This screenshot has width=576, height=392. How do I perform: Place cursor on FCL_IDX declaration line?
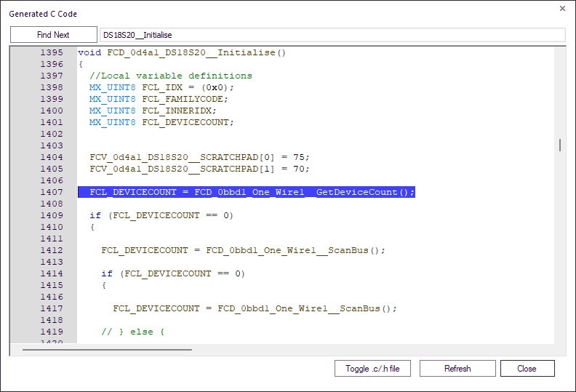[161, 87]
